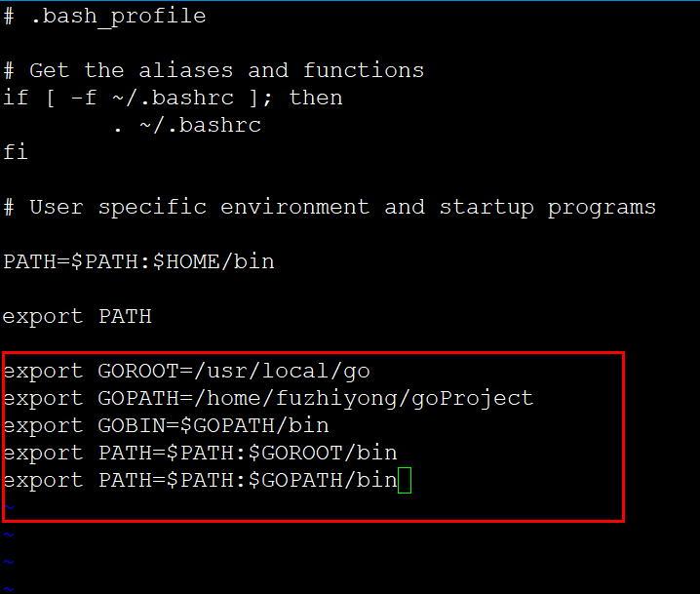Click '$HOME/bin' in the PATH assignment
The height and width of the screenshot is (594, 700).
pos(213,262)
